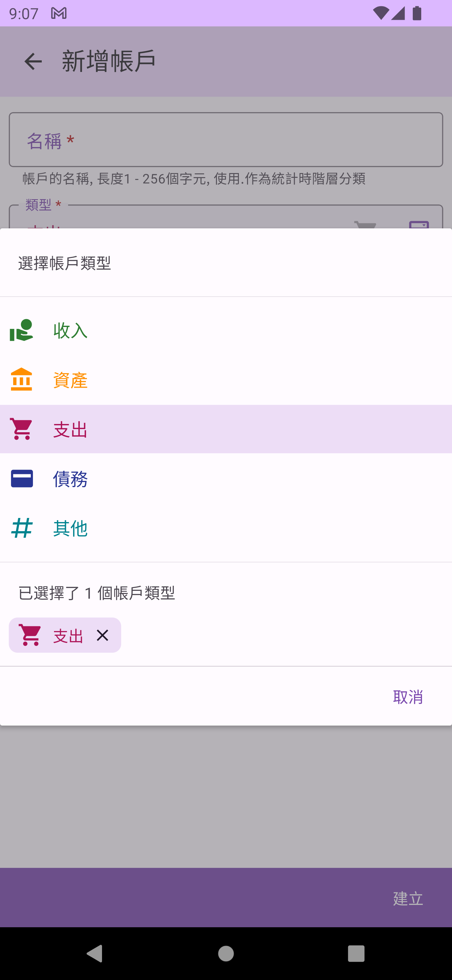Tap the 支出 selected chip label
This screenshot has height=980, width=452.
click(x=68, y=636)
